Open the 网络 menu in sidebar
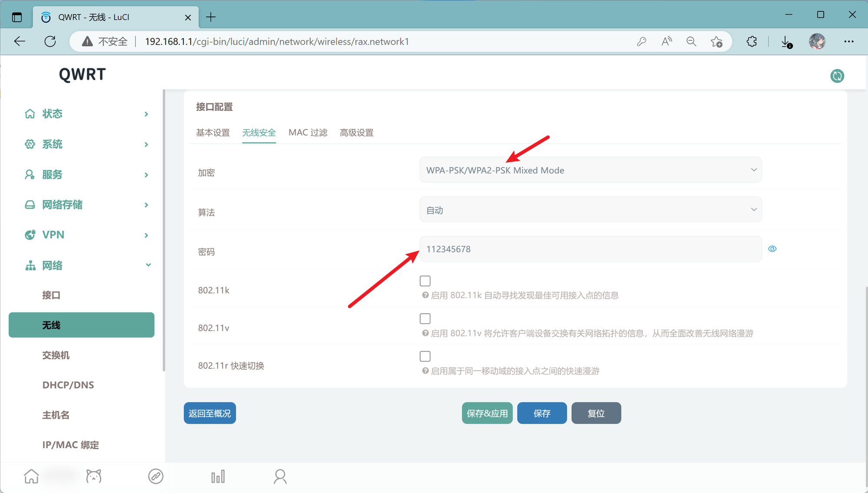868x493 pixels. [53, 265]
